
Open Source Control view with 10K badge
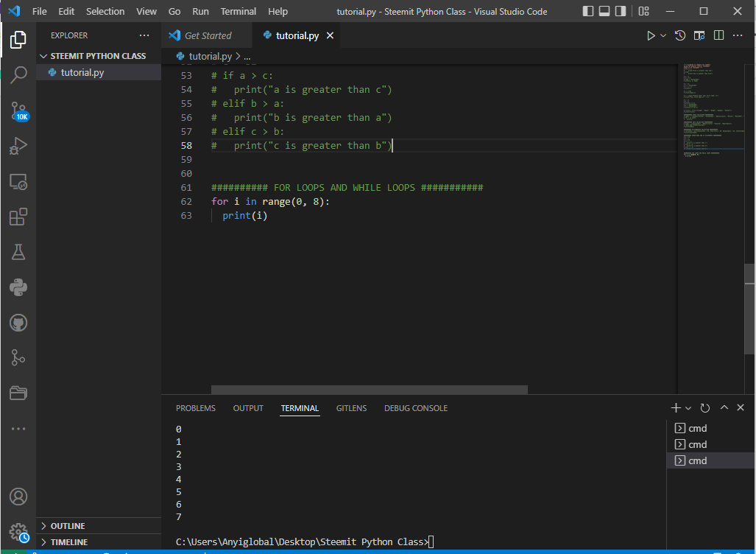[18, 111]
